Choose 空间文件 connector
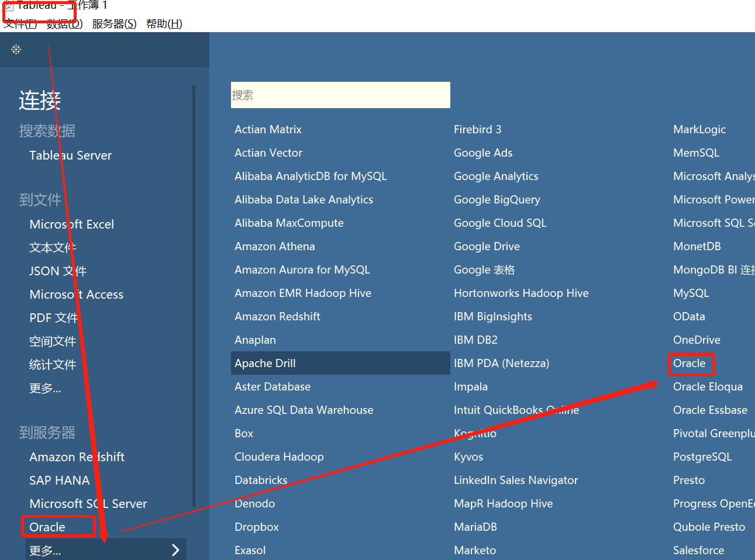This screenshot has height=560, width=755. tap(53, 341)
